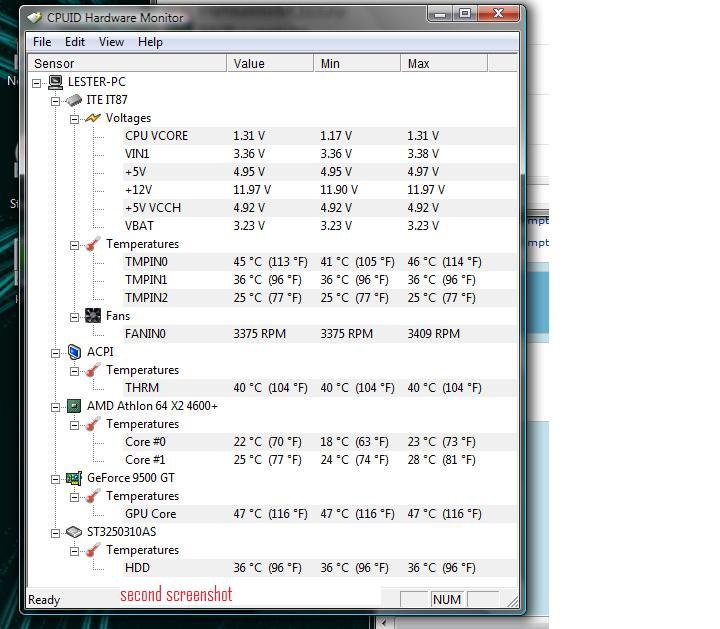The height and width of the screenshot is (629, 720).
Task: Select the +5V voltage row
Action: [319, 172]
